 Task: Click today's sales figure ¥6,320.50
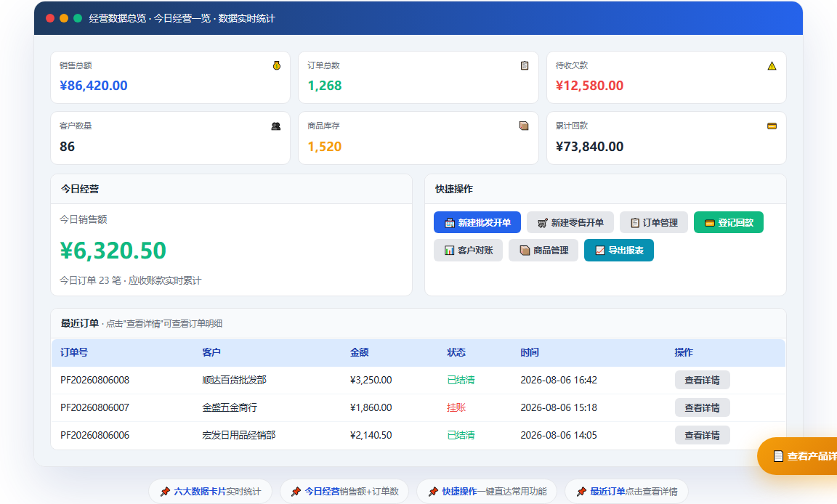pyautogui.click(x=113, y=251)
